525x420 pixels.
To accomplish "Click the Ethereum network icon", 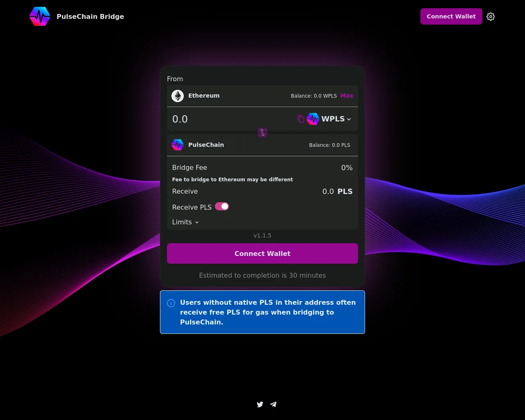I will [178, 96].
